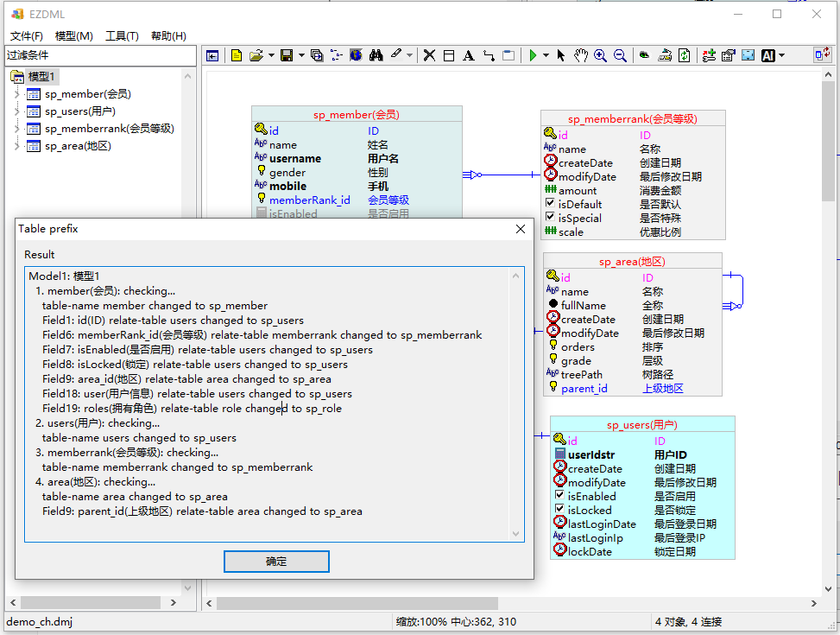This screenshot has width=840, height=635.
Task: Select the arrow pointer tool
Action: 560,55
